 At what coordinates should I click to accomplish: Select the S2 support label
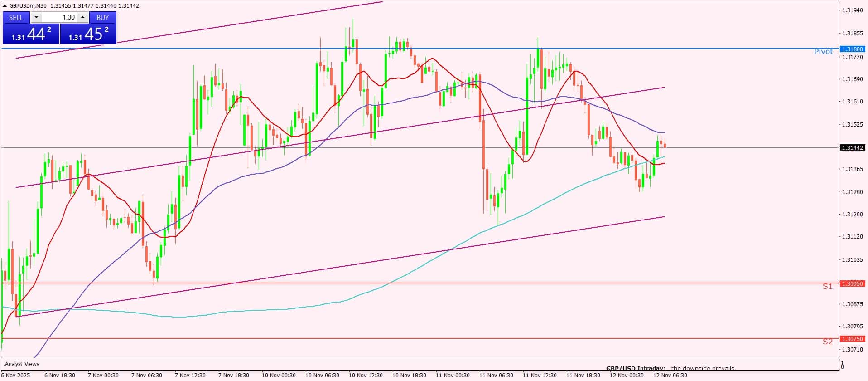tap(827, 342)
